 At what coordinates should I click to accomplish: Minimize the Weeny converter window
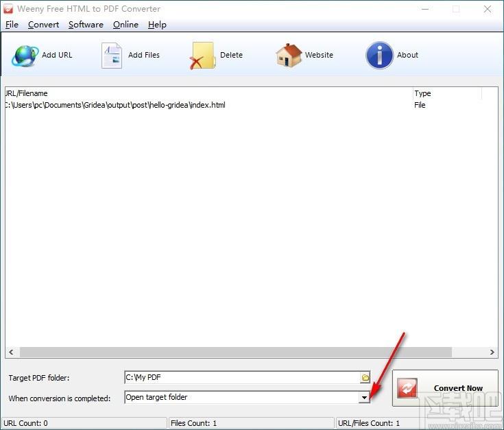(x=425, y=9)
